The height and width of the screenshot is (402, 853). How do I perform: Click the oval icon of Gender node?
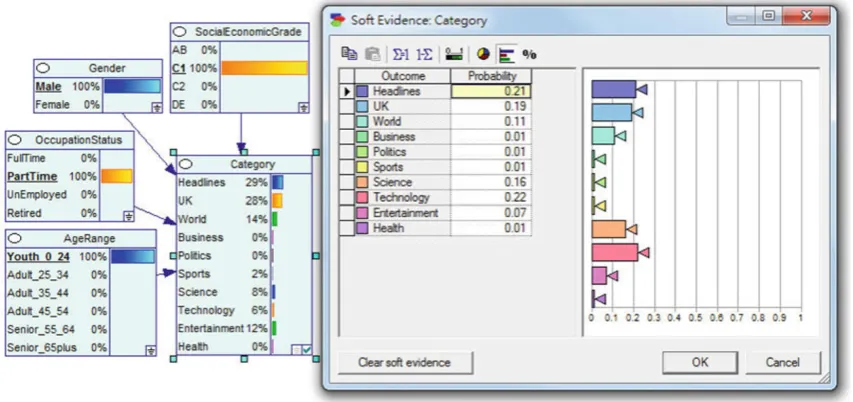pos(42,68)
